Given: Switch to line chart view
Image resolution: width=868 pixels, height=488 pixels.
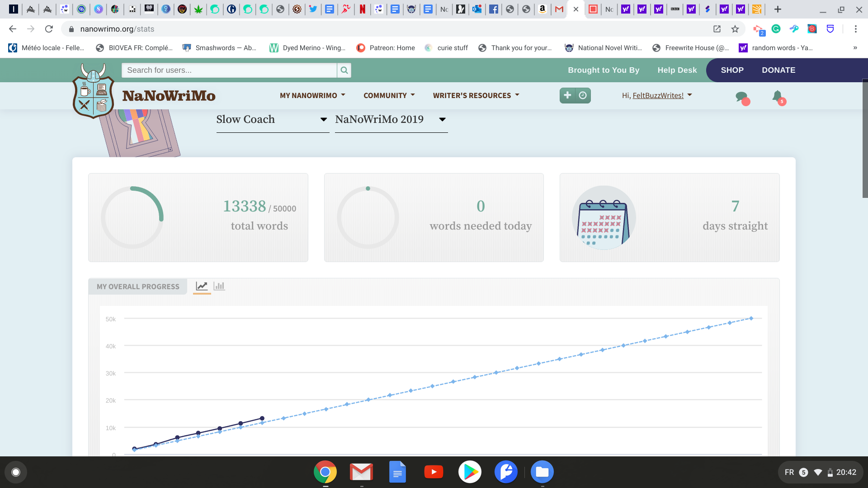Looking at the screenshot, I should pyautogui.click(x=202, y=286).
